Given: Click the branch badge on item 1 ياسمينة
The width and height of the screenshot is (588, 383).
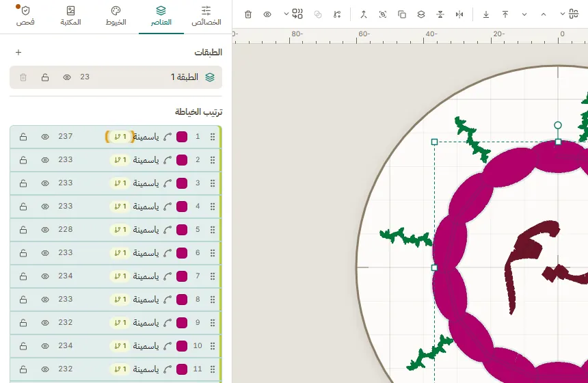Looking at the screenshot, I should coord(120,137).
